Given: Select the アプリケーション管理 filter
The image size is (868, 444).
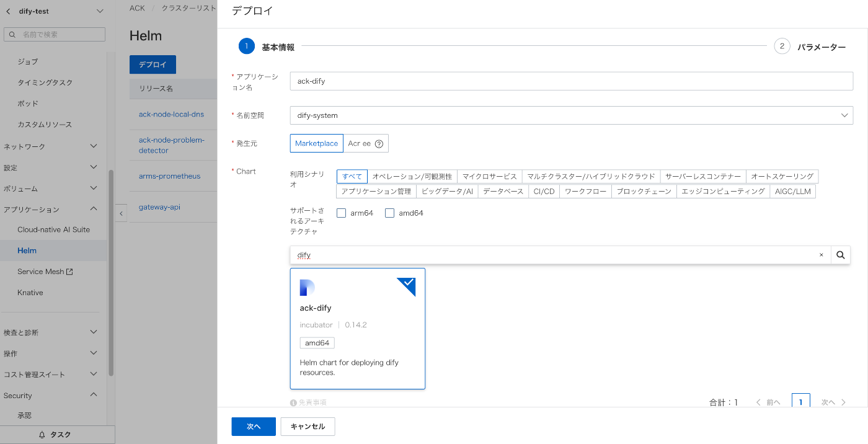Looking at the screenshot, I should (376, 192).
